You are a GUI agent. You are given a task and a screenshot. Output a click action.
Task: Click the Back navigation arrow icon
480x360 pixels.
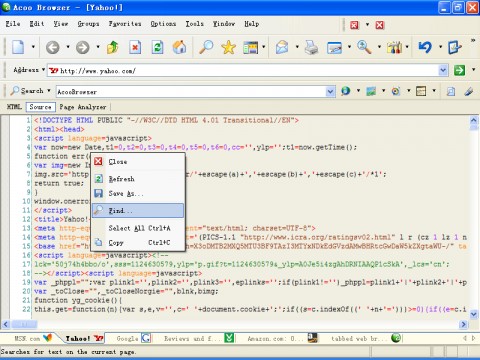point(53,47)
